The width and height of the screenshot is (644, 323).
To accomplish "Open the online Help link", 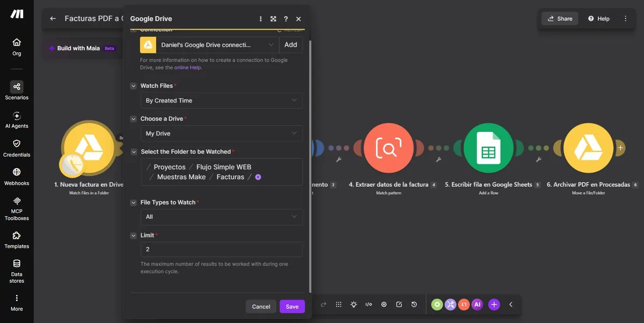I will [188, 68].
